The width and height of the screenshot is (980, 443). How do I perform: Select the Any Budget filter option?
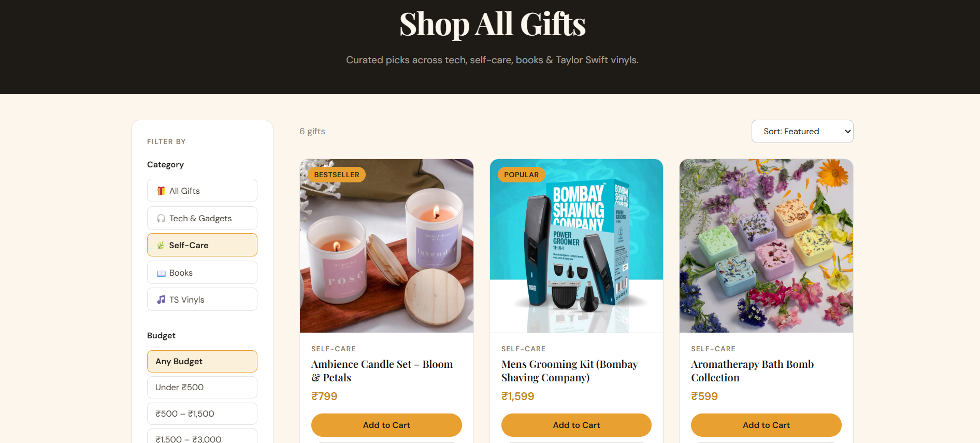pos(202,361)
